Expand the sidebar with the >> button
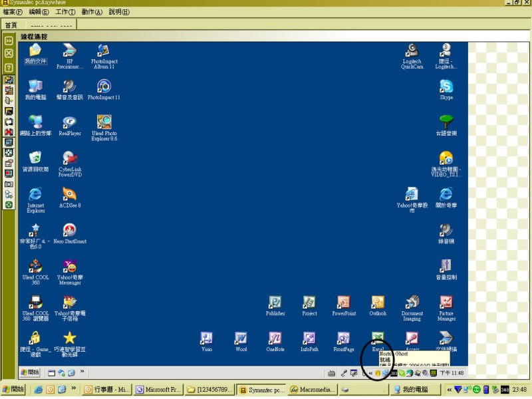532x399 pixels. 9,41
